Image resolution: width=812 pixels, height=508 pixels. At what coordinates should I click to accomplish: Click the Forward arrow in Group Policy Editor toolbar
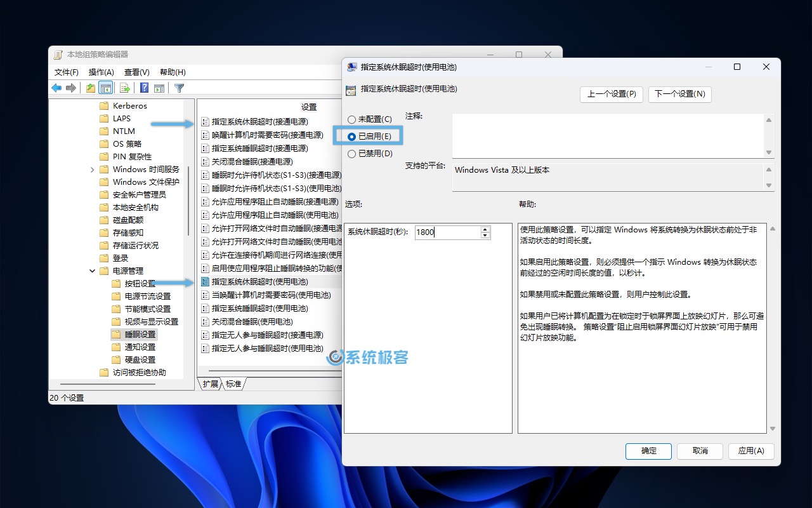[71, 88]
